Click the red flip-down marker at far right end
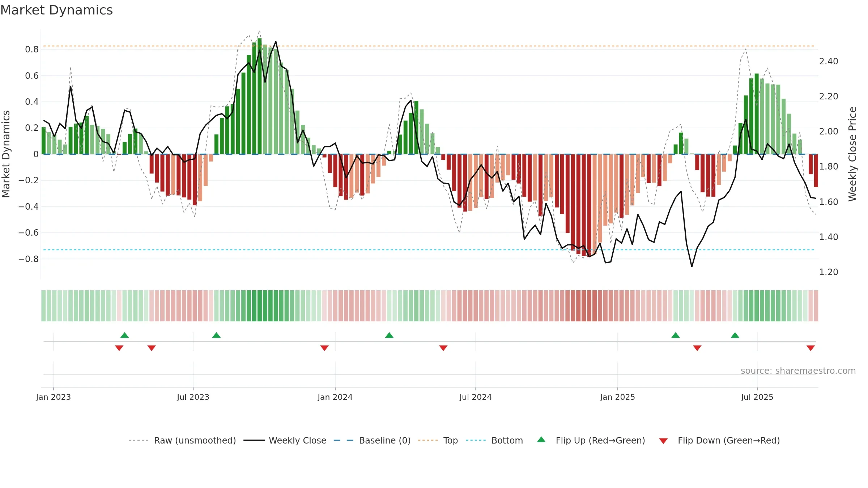The image size is (868, 488). (x=810, y=348)
